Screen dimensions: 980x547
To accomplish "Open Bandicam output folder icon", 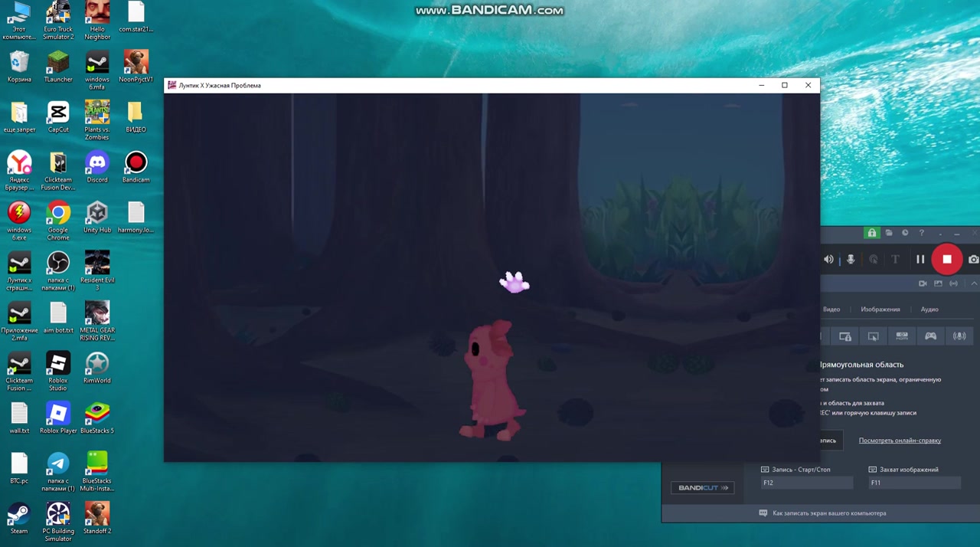I will pyautogui.click(x=889, y=233).
